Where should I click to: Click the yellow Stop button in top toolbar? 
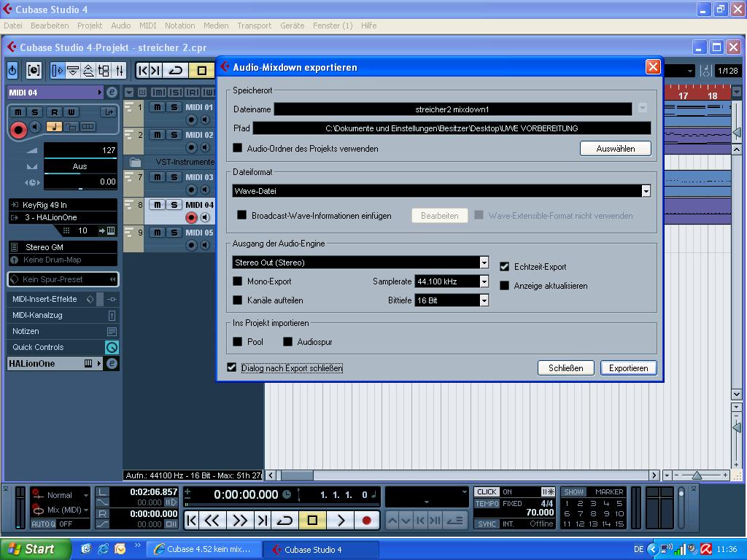[201, 71]
